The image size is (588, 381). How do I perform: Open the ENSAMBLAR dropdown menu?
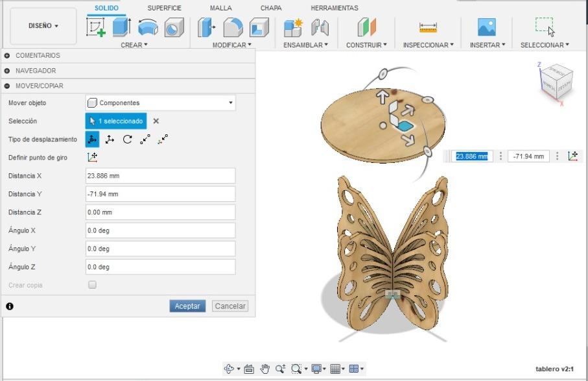pyautogui.click(x=305, y=45)
